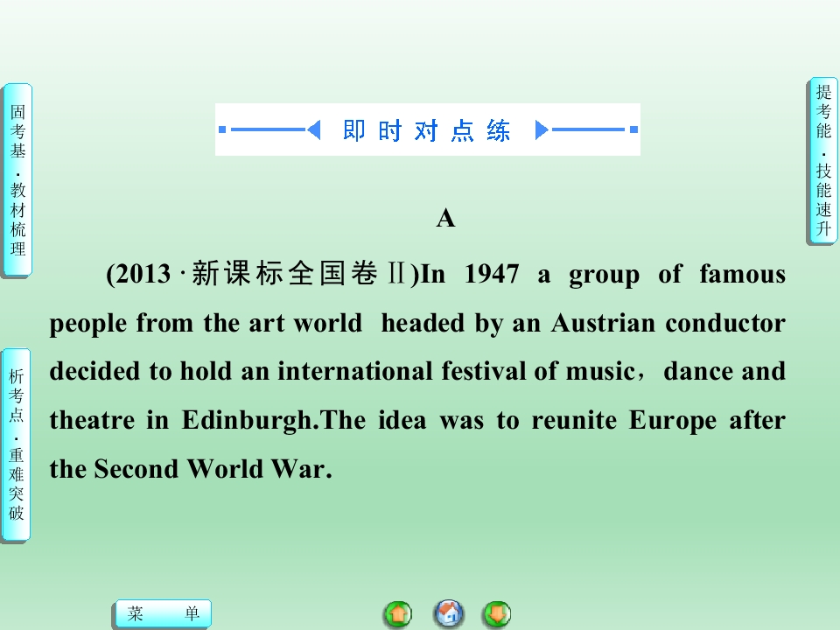
Task: Click the phrase reunite Europe
Action: [x=624, y=421]
